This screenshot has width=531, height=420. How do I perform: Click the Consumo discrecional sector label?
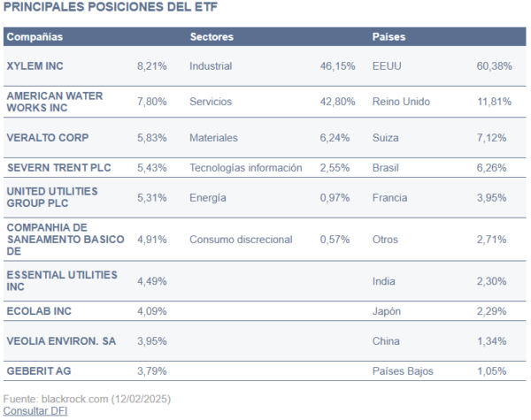pyautogui.click(x=239, y=239)
